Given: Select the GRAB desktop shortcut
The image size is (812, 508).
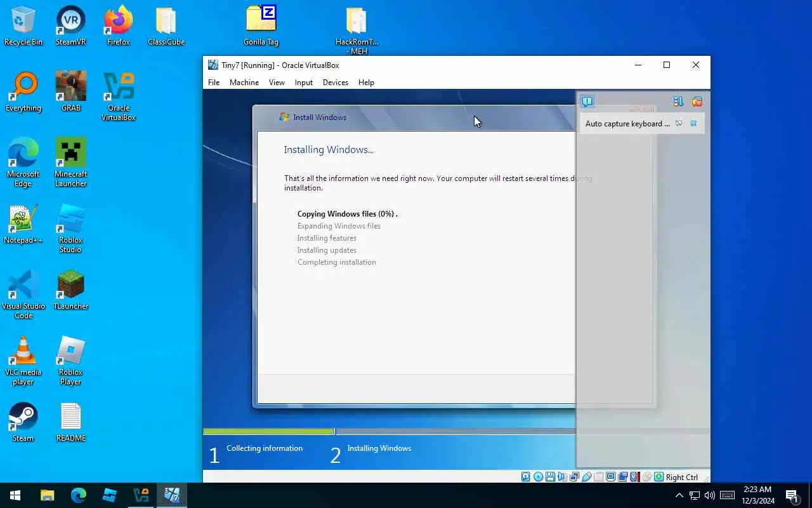Looking at the screenshot, I should (x=71, y=92).
